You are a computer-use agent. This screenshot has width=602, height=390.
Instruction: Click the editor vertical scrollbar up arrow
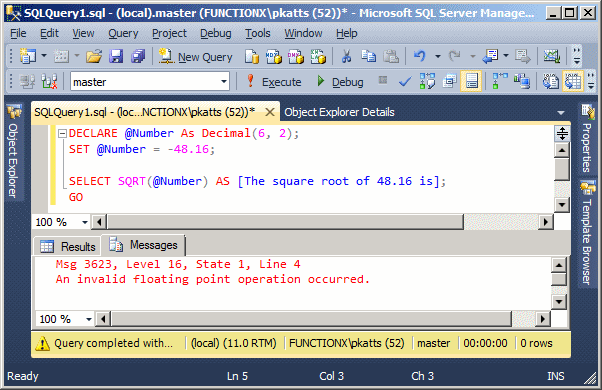click(x=562, y=150)
